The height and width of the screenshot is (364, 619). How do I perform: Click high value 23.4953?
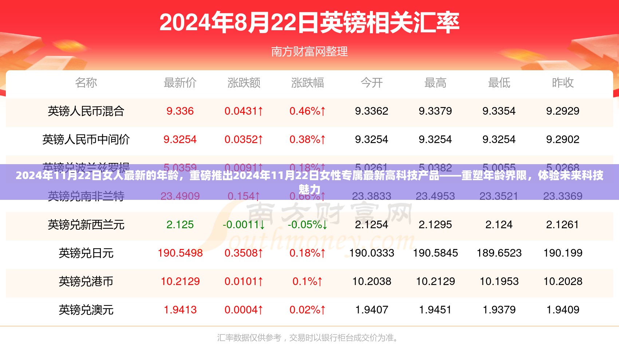pos(435,196)
